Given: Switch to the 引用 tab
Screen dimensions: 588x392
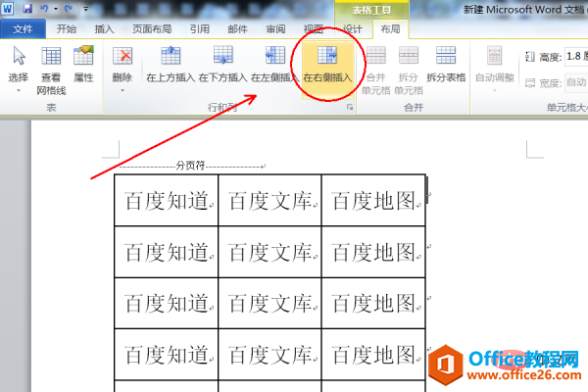Looking at the screenshot, I should 200,28.
